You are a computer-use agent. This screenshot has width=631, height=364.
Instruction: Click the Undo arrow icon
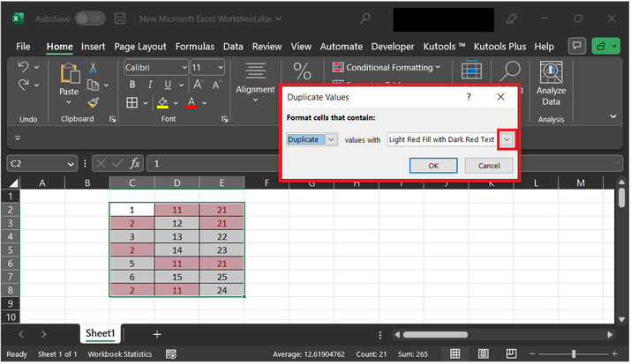(x=24, y=67)
